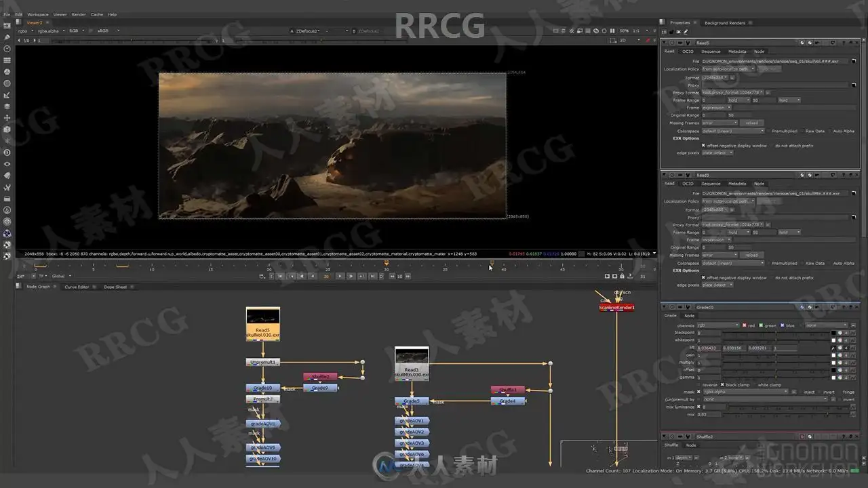The height and width of the screenshot is (488, 868).
Task: Open the Draw nodes toolbar icon
Action: pos(7,37)
